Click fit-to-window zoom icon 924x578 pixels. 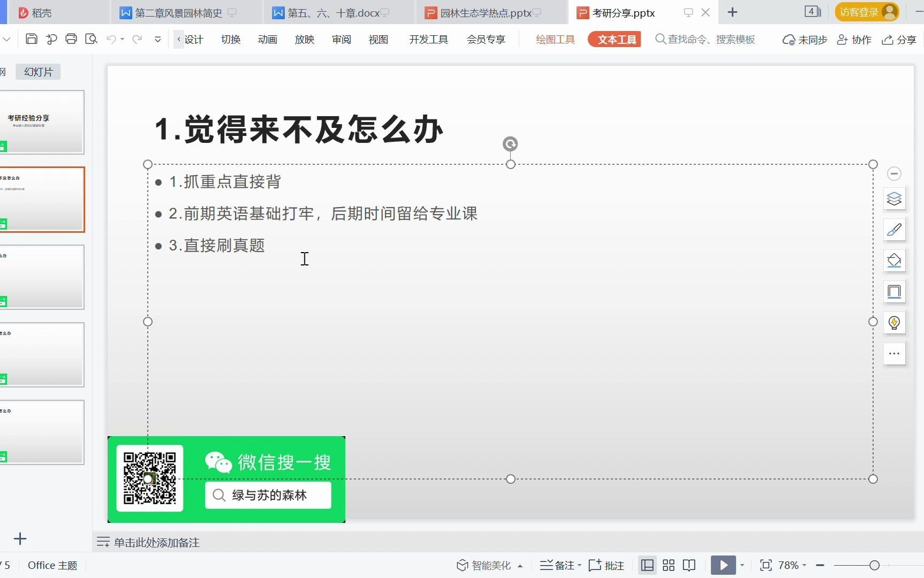point(766,565)
